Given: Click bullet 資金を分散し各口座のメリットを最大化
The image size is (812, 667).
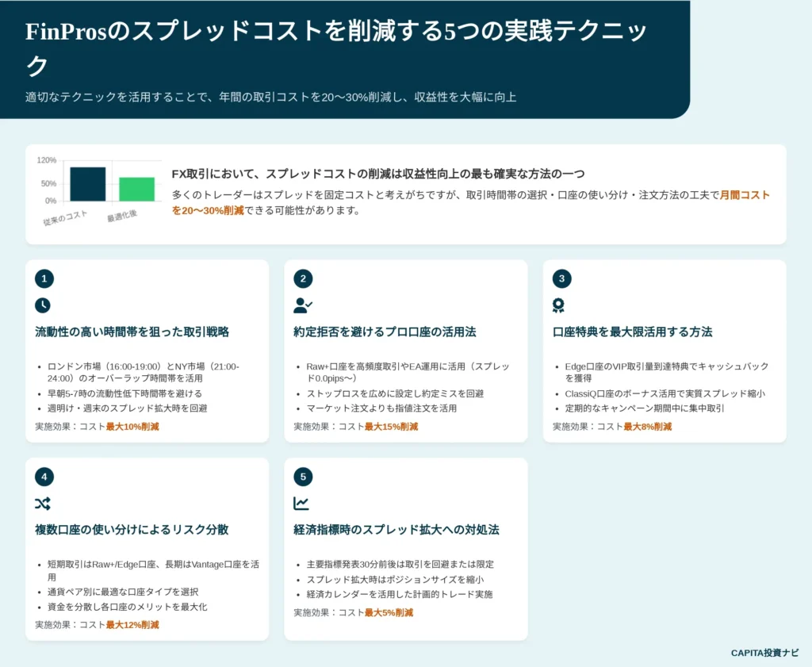Looking at the screenshot, I should (x=128, y=607).
